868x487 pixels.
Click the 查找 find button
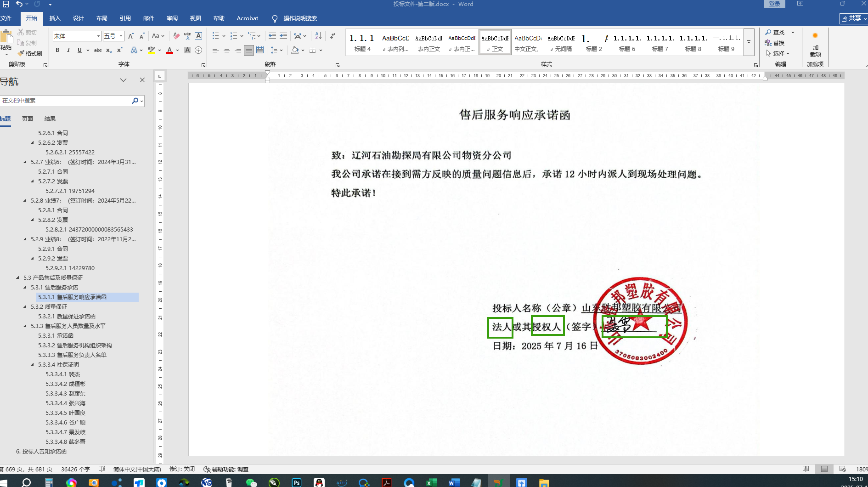[775, 32]
